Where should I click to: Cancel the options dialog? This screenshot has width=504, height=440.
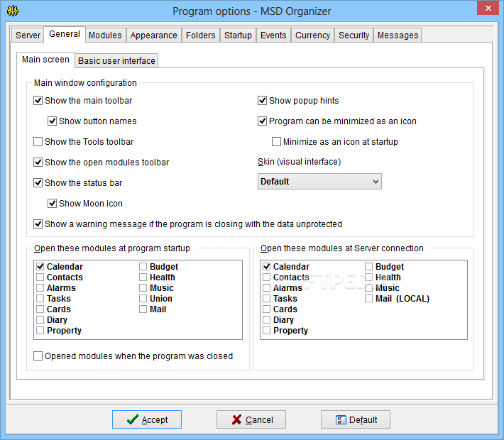(251, 419)
